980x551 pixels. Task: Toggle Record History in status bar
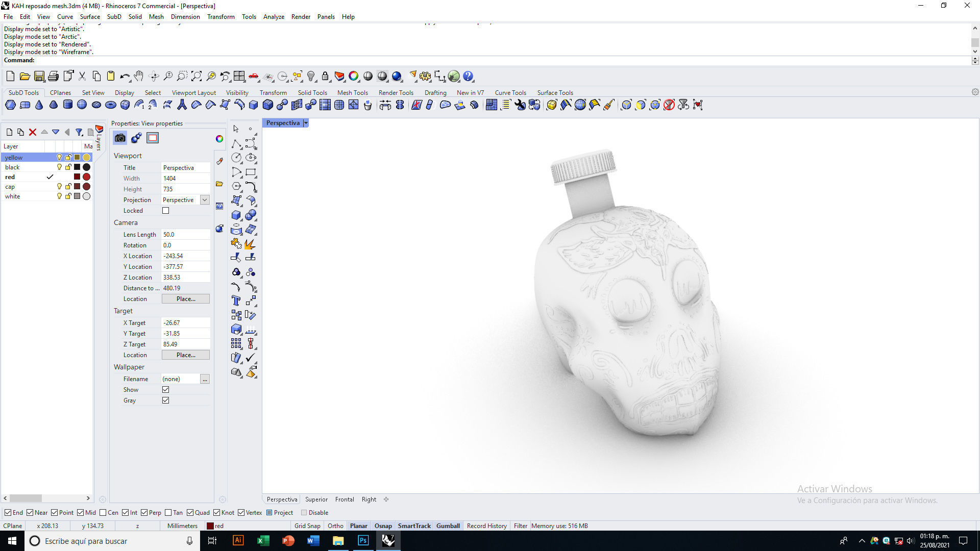tap(487, 526)
